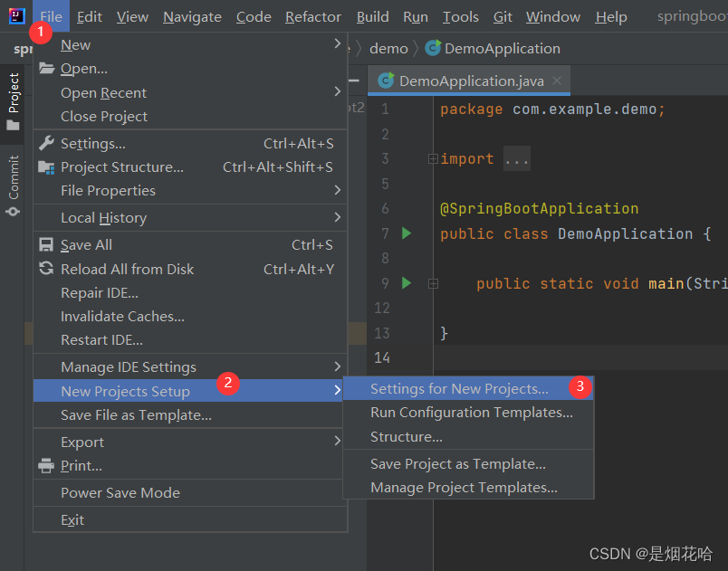Viewport: 728px width, 571px height.
Task: Expand the File Properties submenu arrow
Action: click(338, 190)
